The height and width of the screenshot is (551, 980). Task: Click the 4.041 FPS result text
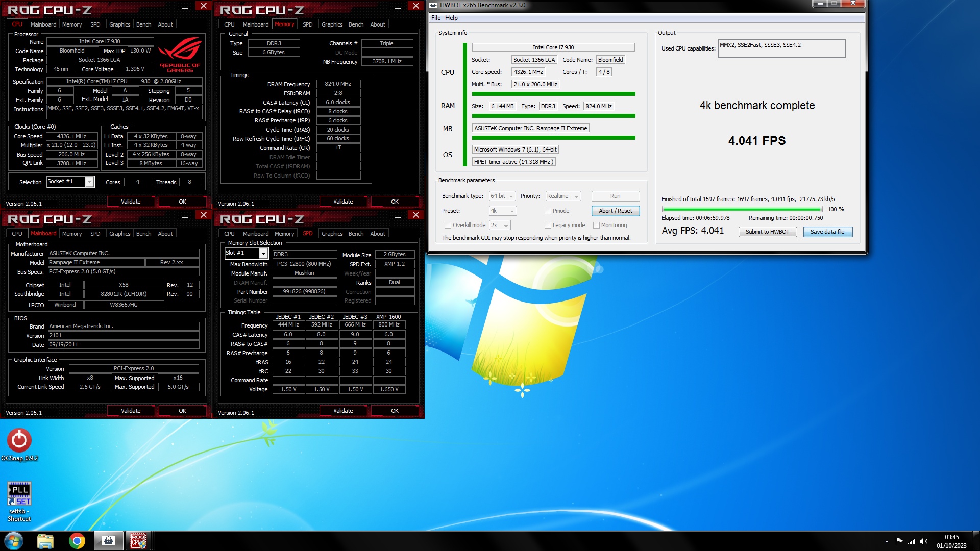(757, 141)
